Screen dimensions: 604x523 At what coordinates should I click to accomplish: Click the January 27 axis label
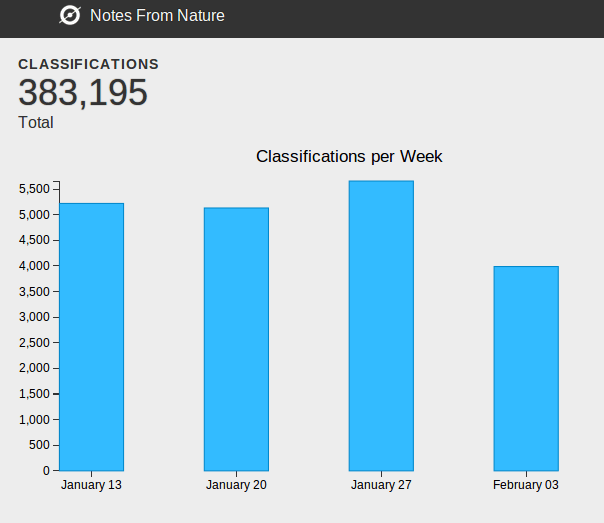click(x=381, y=485)
